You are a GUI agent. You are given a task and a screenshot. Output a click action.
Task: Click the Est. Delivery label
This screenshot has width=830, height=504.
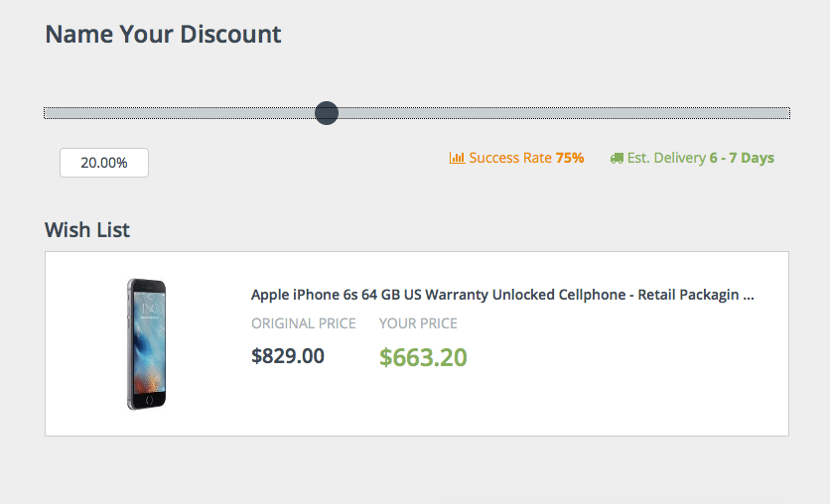(666, 158)
